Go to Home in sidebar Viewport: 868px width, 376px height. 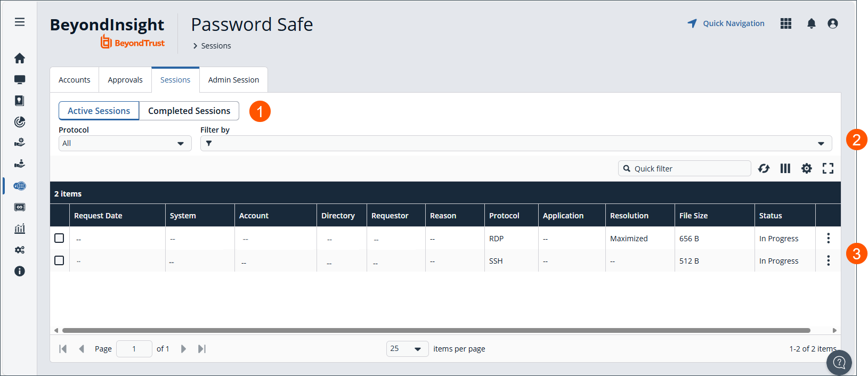[x=20, y=58]
